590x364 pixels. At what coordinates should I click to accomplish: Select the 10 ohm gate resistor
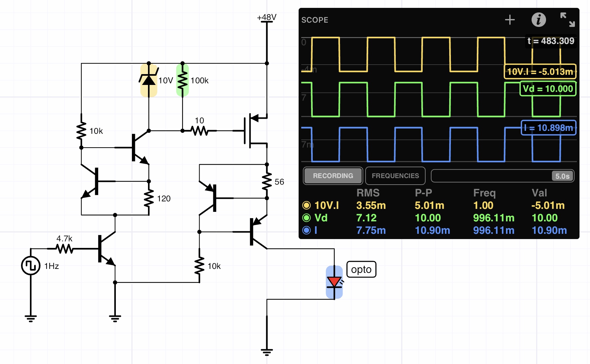[x=200, y=131]
